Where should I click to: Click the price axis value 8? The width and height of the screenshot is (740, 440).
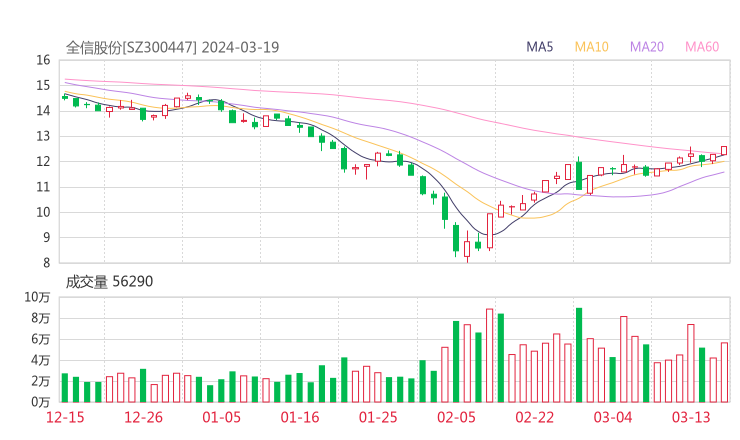[x=46, y=263]
